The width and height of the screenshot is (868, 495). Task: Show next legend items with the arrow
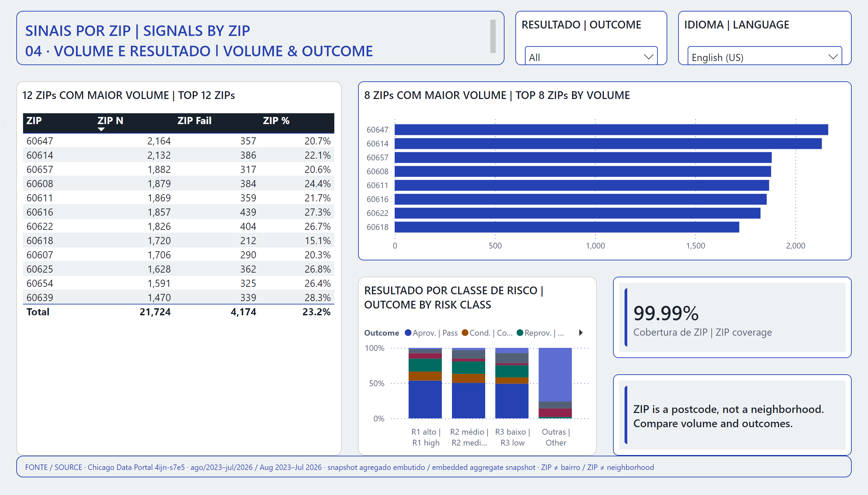point(581,333)
